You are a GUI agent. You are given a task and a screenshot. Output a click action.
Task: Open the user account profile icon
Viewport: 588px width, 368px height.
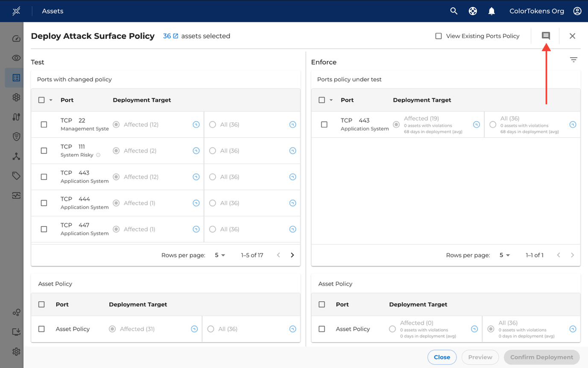(x=577, y=11)
